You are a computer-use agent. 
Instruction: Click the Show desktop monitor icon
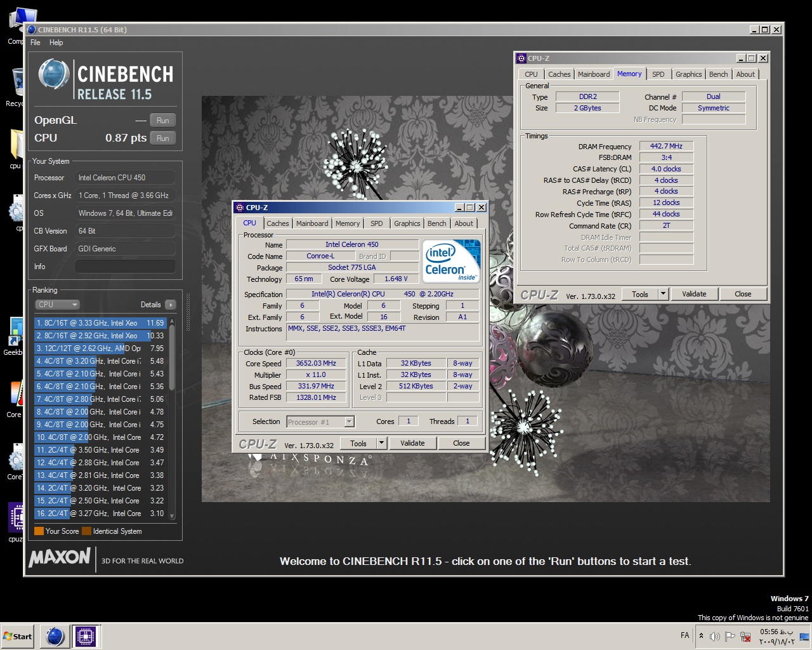click(804, 636)
